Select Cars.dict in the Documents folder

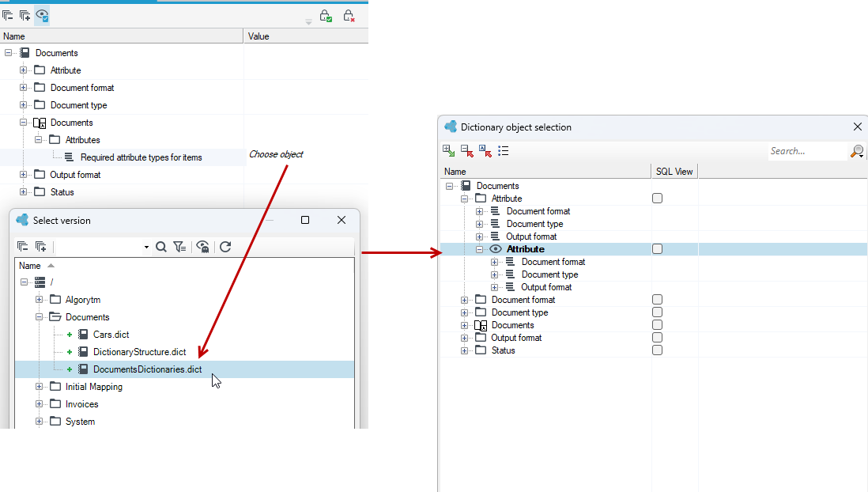(x=111, y=335)
